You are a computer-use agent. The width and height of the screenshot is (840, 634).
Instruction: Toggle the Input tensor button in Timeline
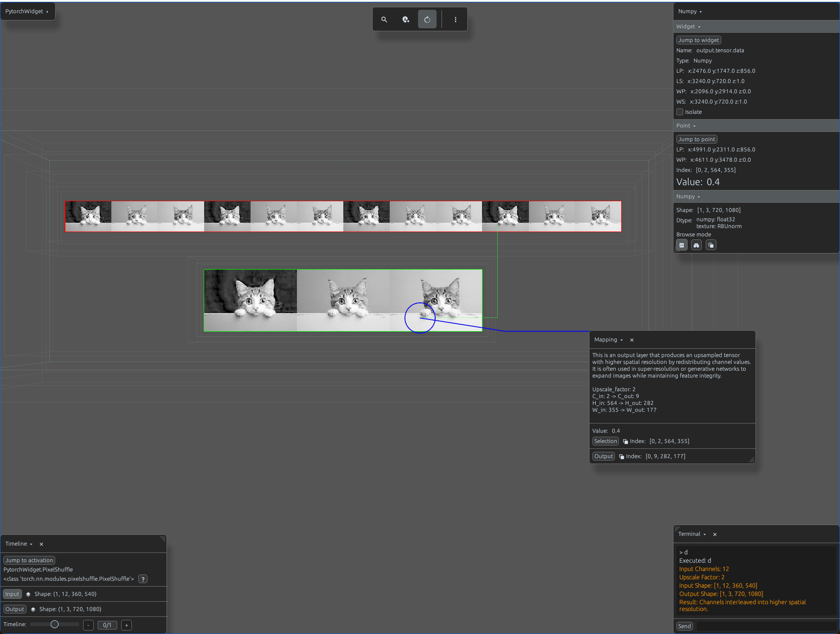(12, 594)
